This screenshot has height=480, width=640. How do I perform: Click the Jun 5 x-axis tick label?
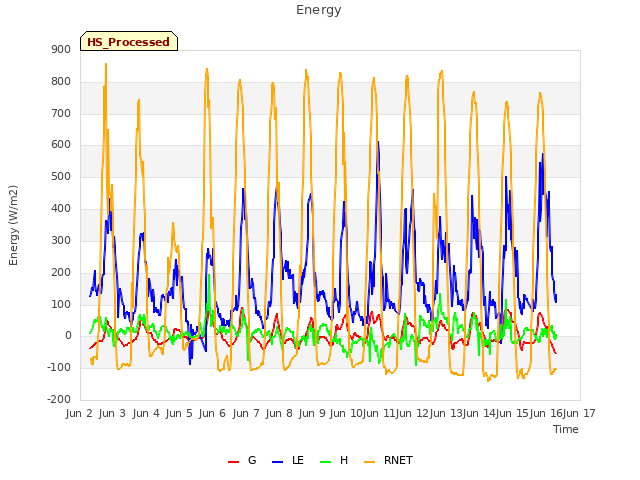[179, 413]
